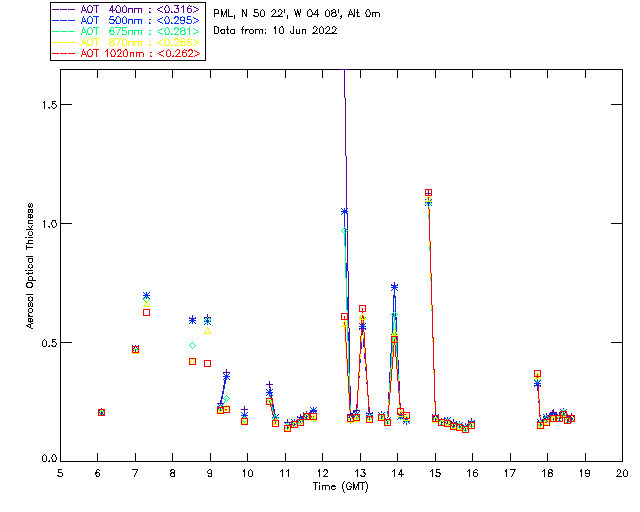Click the 0.0 y-axis tick label
Viewport: 640px width, 512px height.
click(x=49, y=459)
